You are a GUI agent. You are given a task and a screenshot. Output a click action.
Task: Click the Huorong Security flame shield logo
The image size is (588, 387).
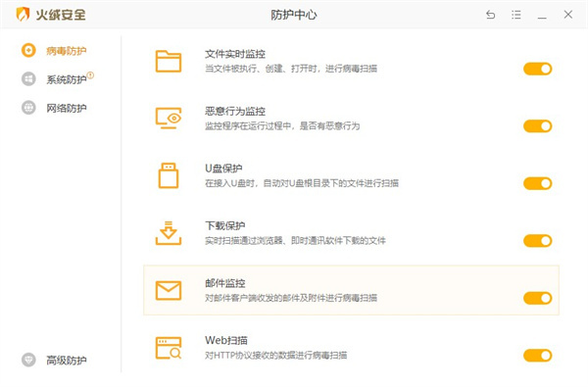click(23, 15)
